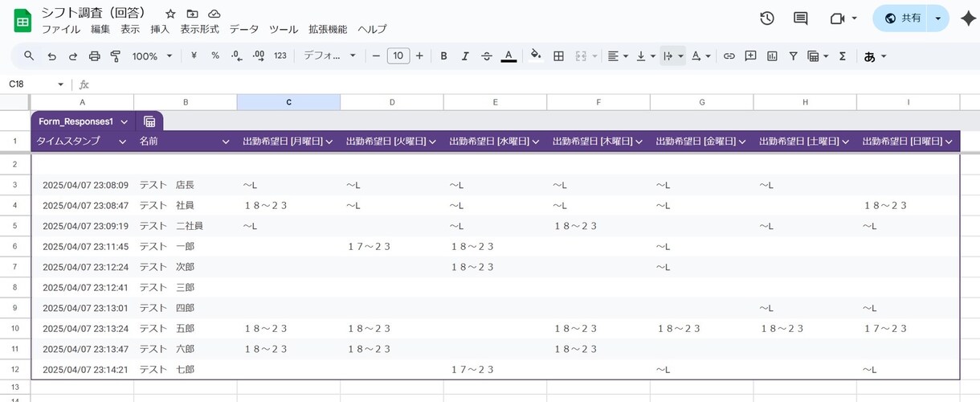Insert a chart
The width and height of the screenshot is (980, 402).
click(772, 56)
